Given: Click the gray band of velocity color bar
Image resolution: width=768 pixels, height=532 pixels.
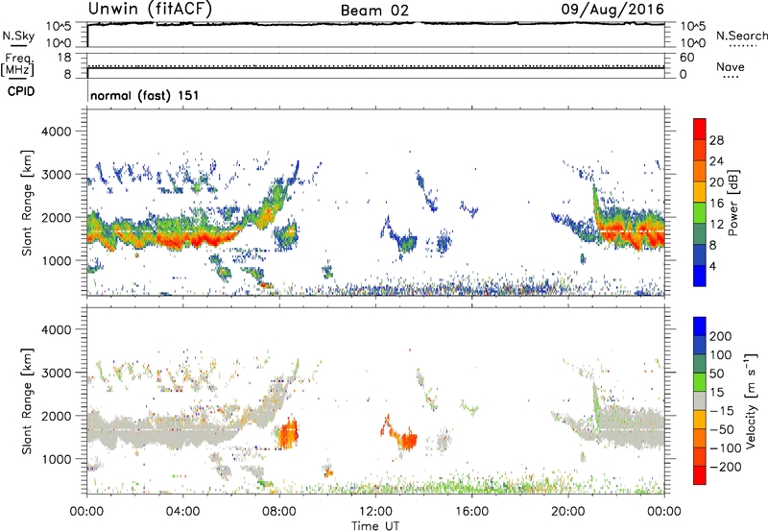Looking at the screenshot, I should tap(700, 401).
